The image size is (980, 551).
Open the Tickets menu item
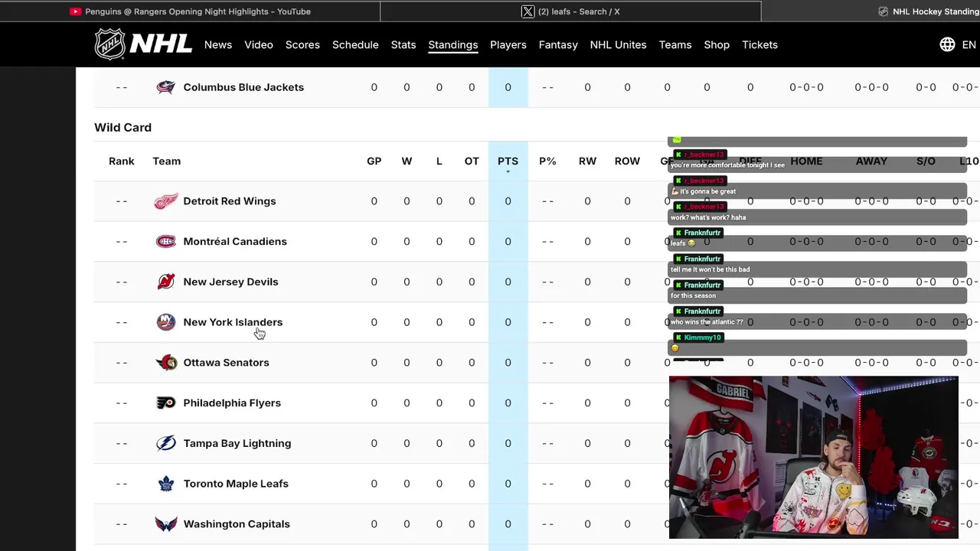click(759, 44)
